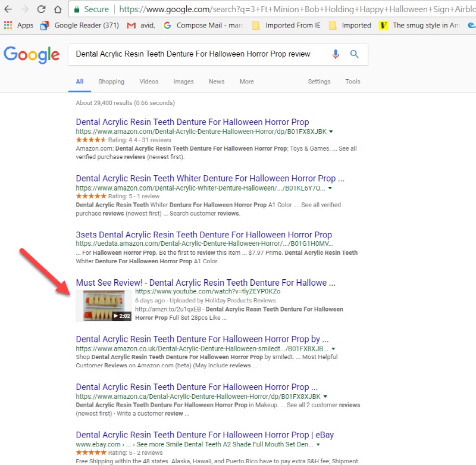476x465 pixels.
Task: Open the Amazon.co.uk 'Horror Prop by ...' result
Action: [202, 339]
